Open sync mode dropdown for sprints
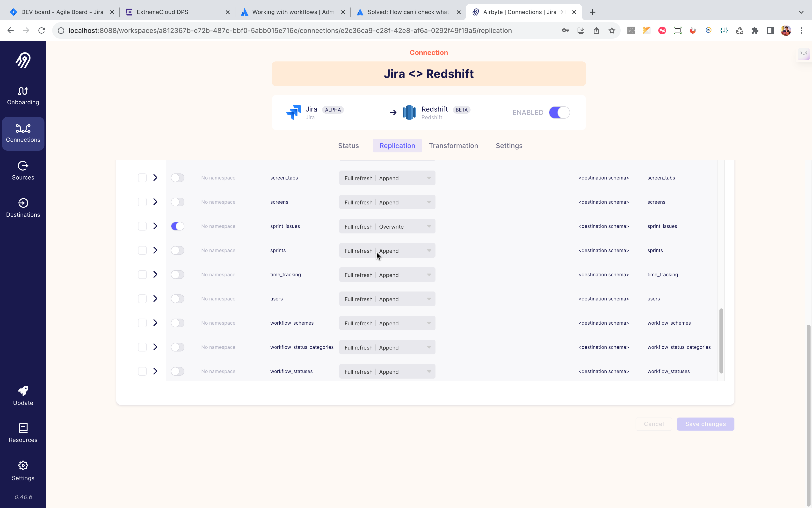 click(387, 251)
